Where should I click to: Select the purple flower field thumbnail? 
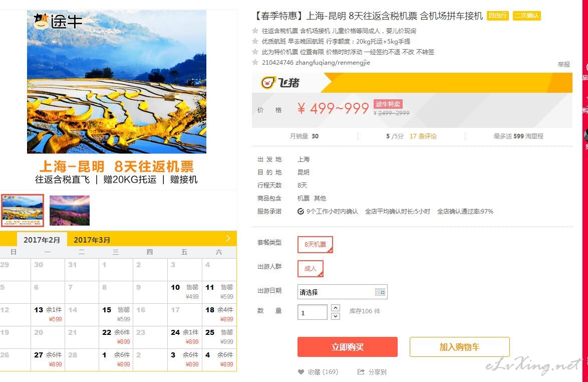70,211
